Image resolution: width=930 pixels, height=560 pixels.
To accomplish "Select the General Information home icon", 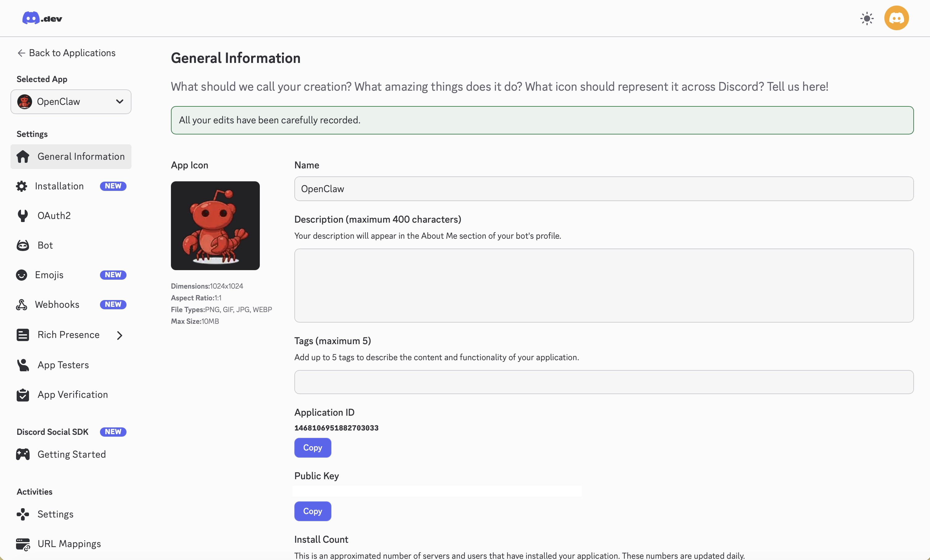I will 23,157.
